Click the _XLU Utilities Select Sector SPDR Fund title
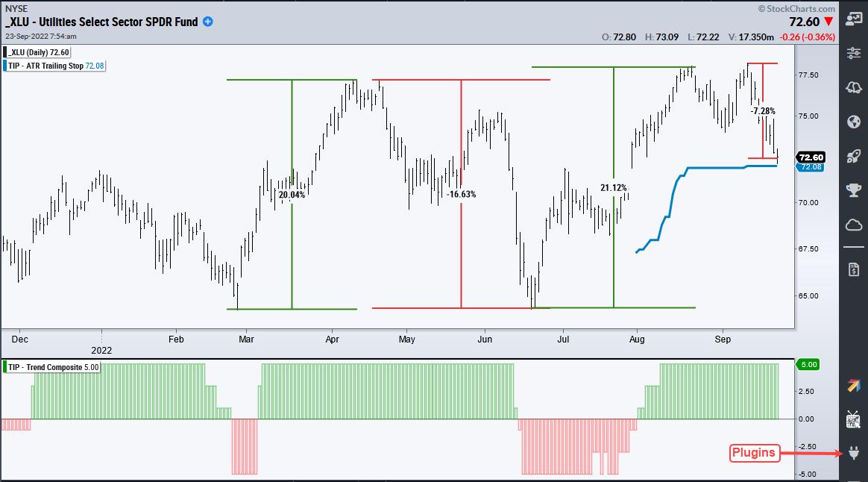This screenshot has width=868, height=482. (101, 22)
